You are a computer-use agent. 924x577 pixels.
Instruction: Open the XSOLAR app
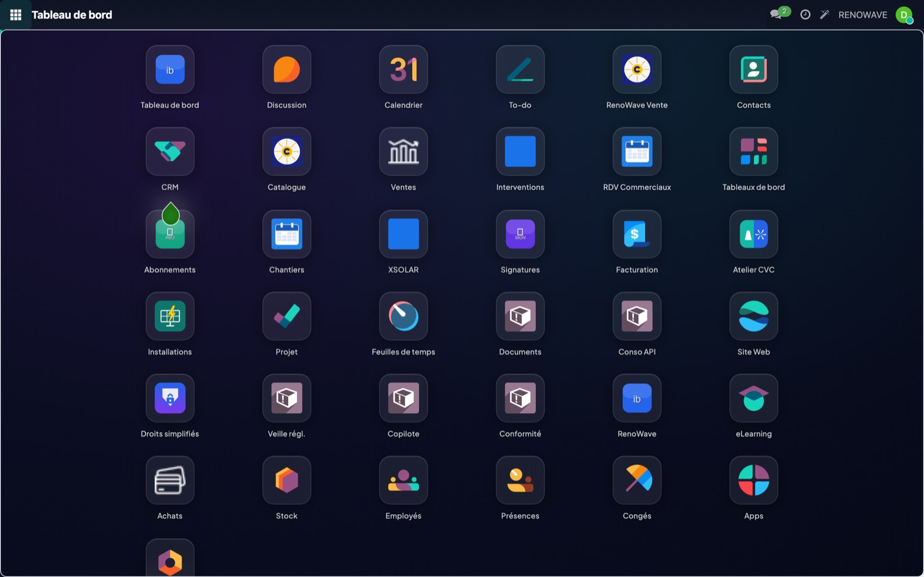(x=403, y=234)
